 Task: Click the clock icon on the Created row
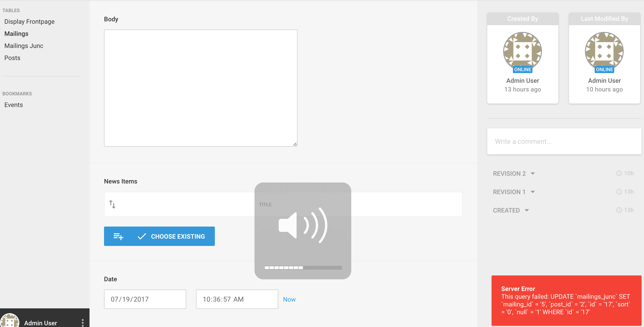(x=619, y=210)
